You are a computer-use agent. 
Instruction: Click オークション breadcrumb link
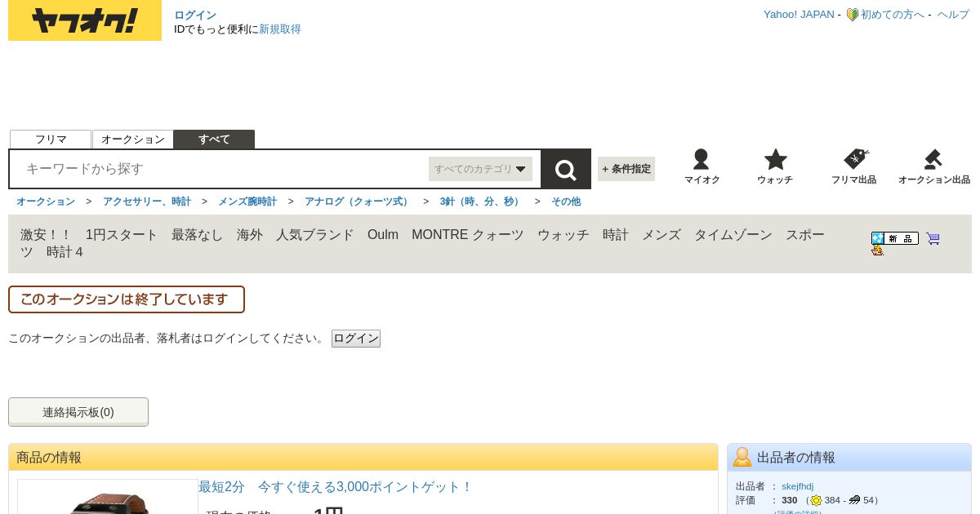pos(46,202)
